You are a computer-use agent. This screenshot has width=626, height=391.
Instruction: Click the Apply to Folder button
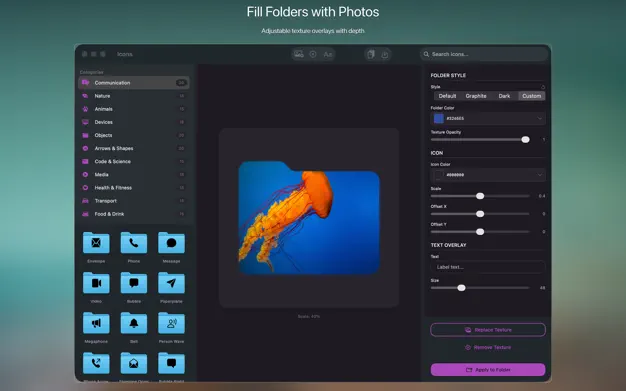tap(488, 370)
